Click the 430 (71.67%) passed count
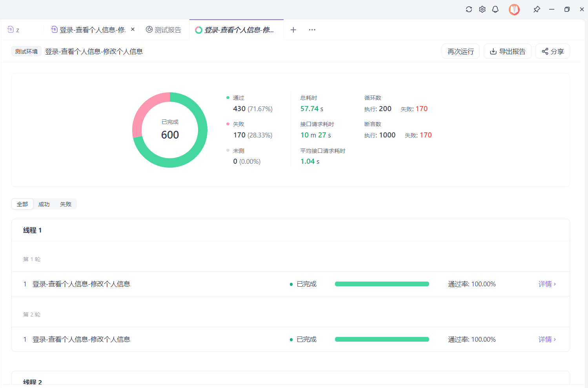588x388 pixels. 253,109
